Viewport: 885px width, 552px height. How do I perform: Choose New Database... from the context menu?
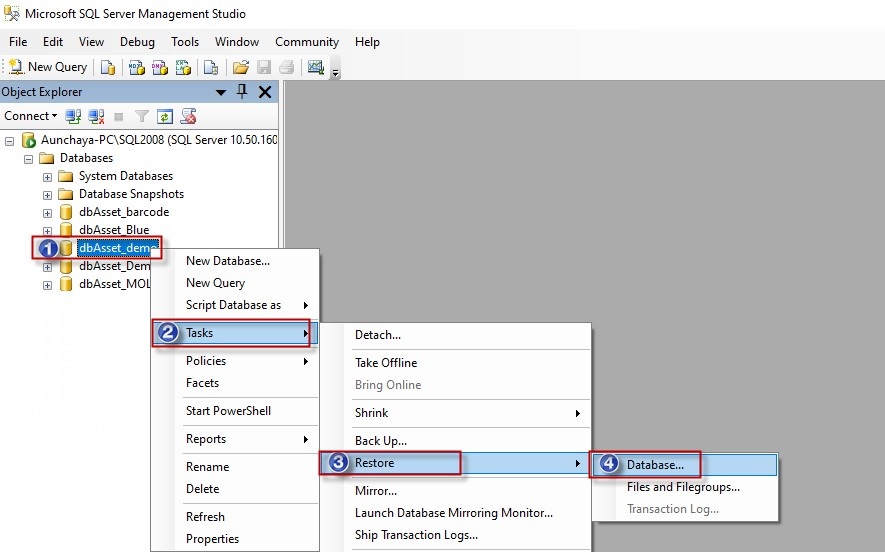tap(235, 261)
